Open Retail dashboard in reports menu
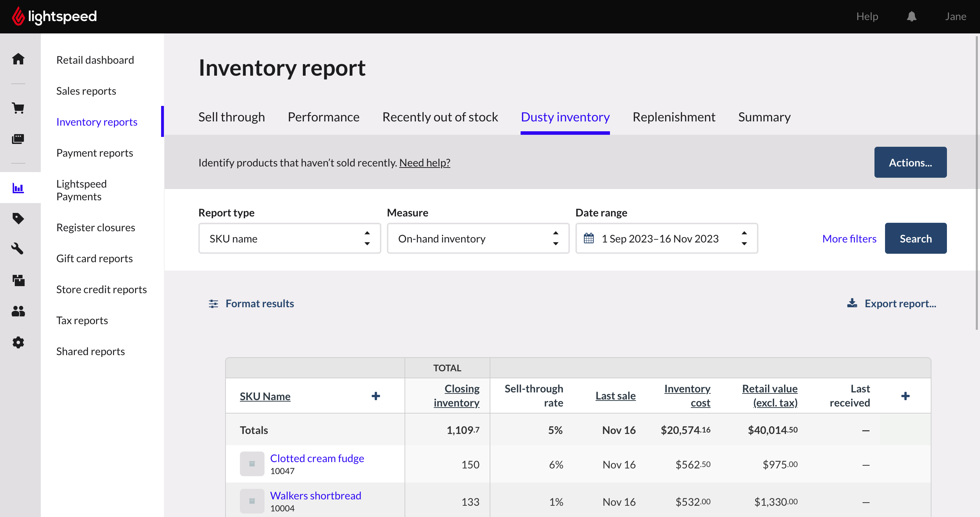 tap(95, 60)
